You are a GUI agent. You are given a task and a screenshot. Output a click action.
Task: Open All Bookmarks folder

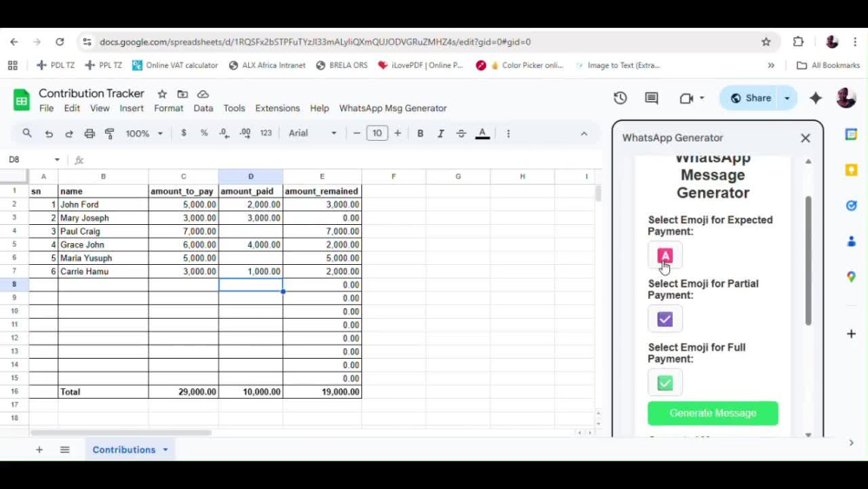pos(828,65)
